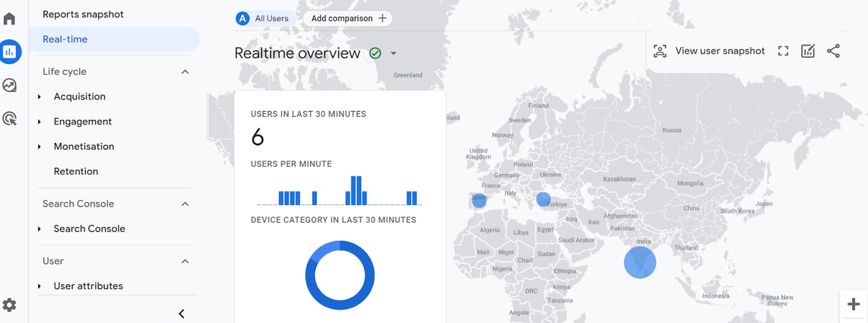Open the Advertising target icon
The image size is (868, 323).
[10, 118]
